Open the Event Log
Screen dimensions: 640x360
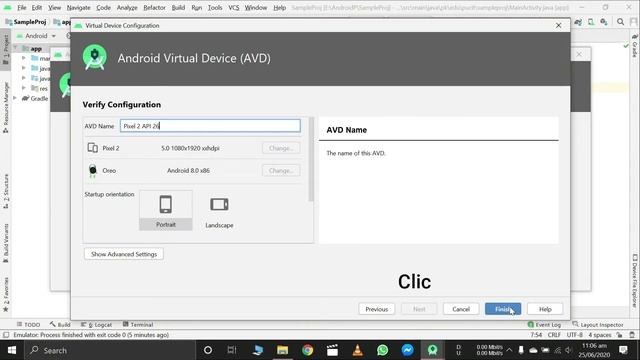[544, 324]
